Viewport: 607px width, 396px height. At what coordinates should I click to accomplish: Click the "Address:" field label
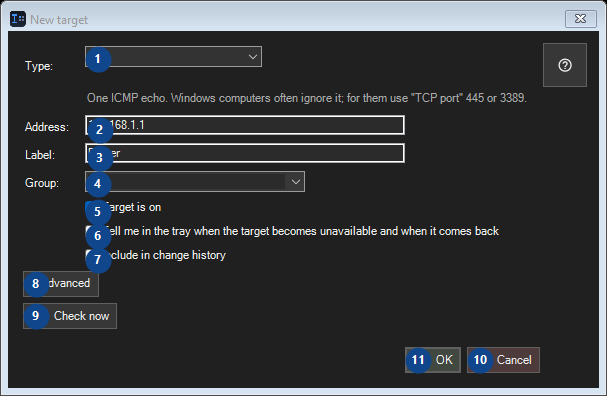coord(47,127)
